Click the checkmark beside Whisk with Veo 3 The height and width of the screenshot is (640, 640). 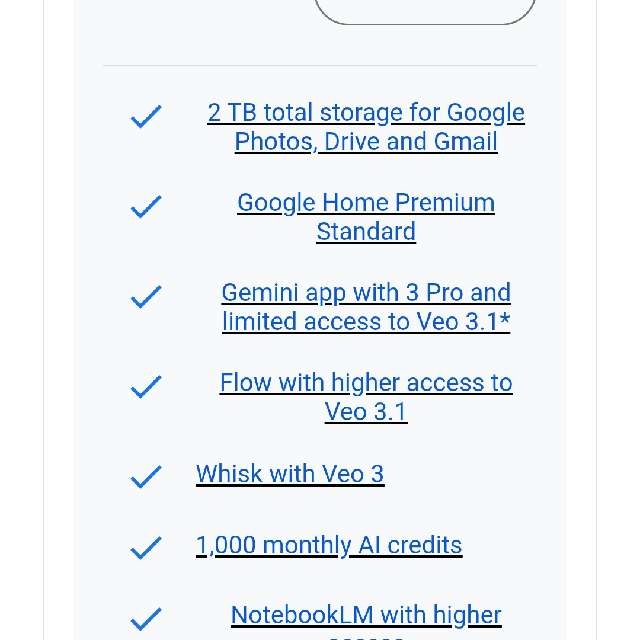[146, 477]
